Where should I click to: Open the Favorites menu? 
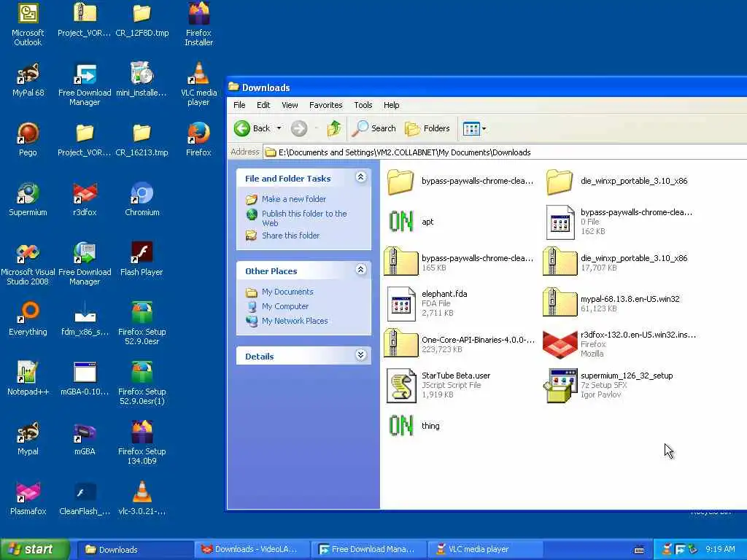[x=326, y=105]
